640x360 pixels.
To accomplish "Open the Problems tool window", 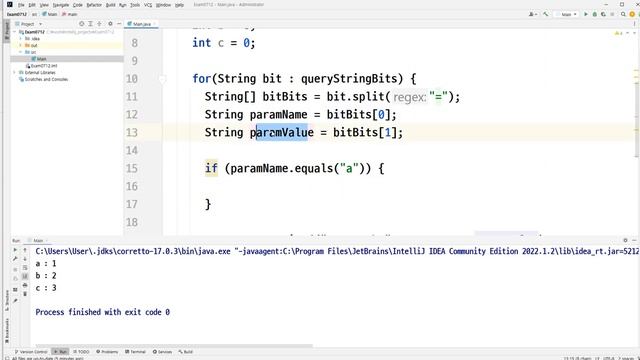I will point(107,351).
